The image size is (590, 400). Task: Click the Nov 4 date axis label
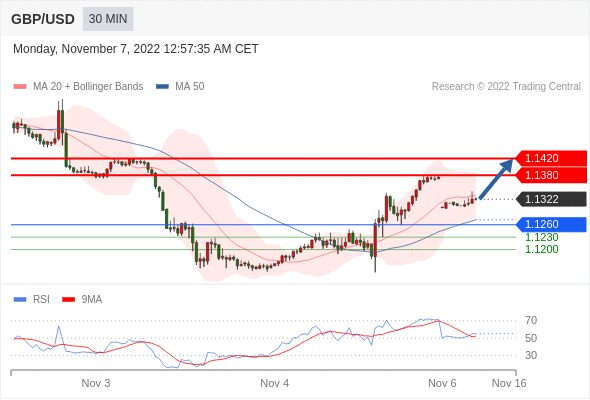pos(275,383)
